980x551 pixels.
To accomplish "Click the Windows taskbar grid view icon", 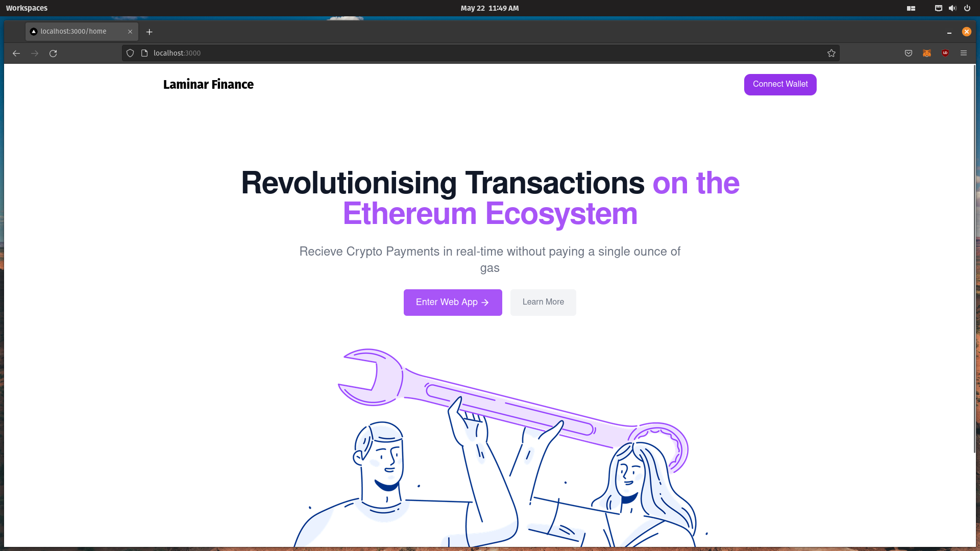I will tap(911, 8).
